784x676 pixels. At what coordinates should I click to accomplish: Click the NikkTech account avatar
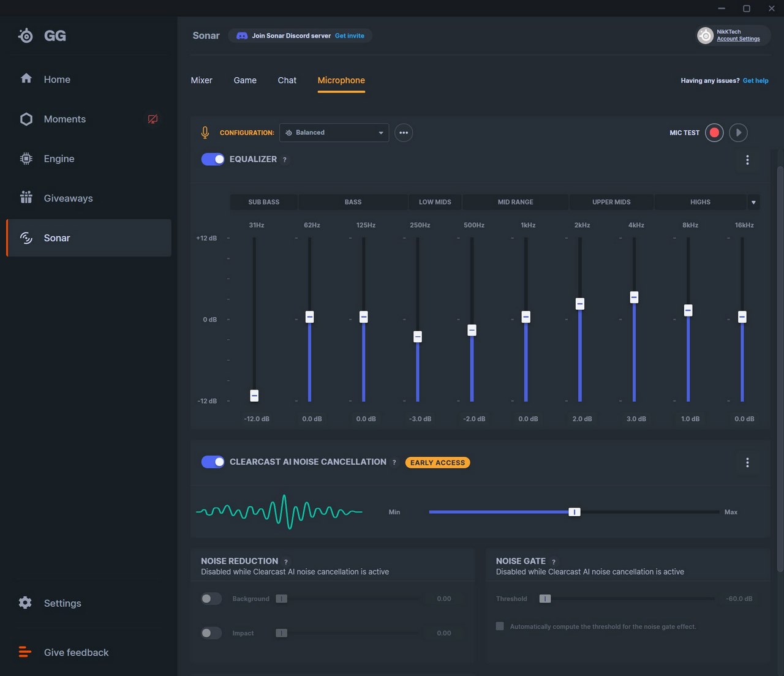[706, 36]
